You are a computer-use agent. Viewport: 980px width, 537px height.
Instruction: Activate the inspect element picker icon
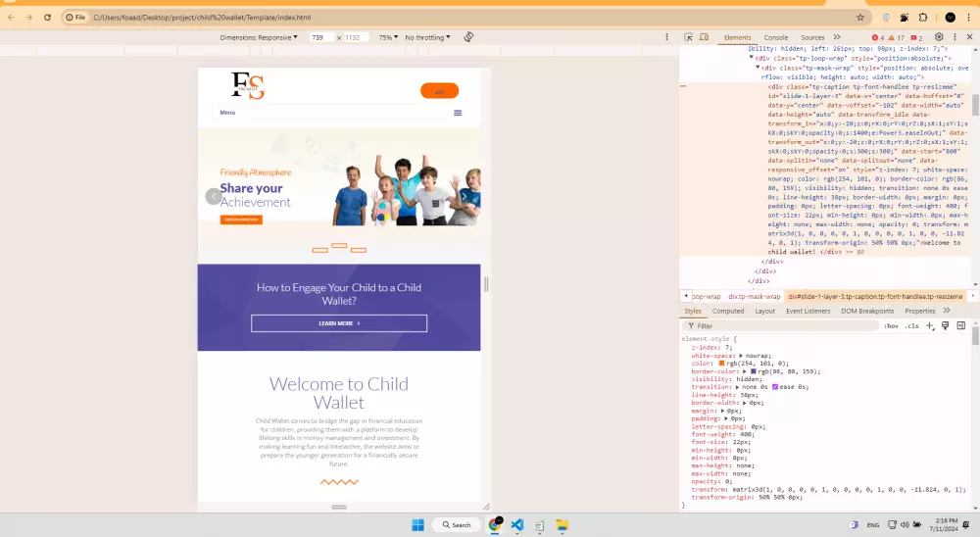click(x=688, y=37)
